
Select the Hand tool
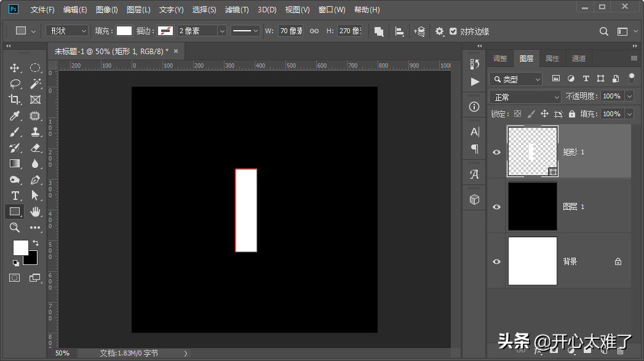[x=35, y=212]
